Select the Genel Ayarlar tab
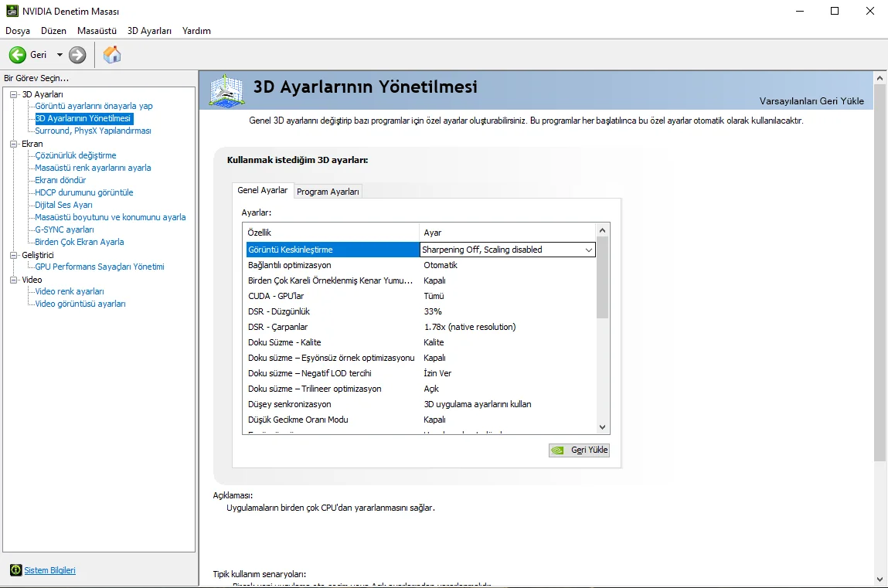888x588 pixels. [262, 190]
